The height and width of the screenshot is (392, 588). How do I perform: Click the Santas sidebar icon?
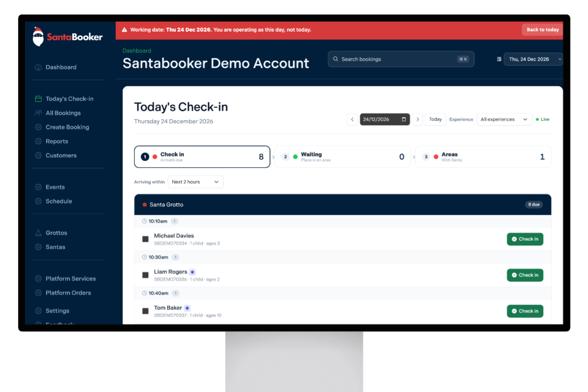click(38, 247)
